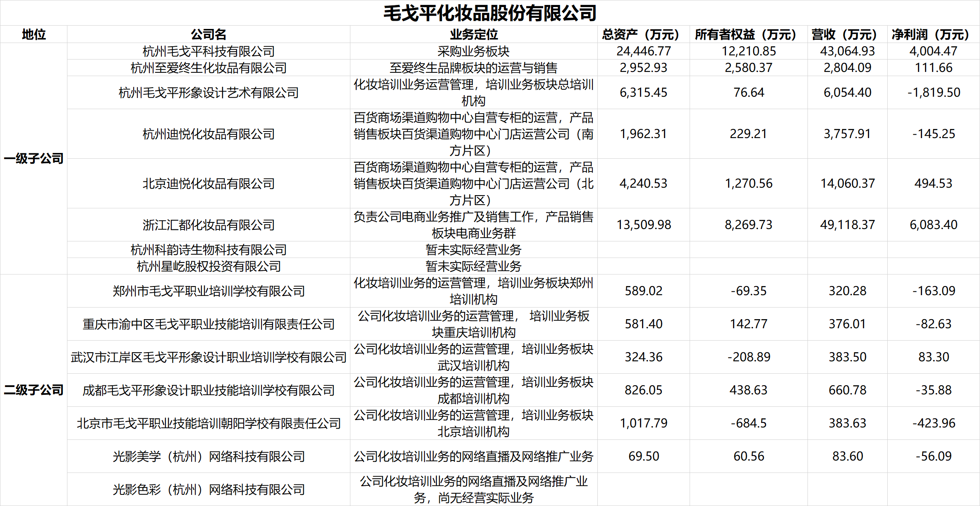Select revenue value 2,804.09
This screenshot has width=980, height=506.
tap(847, 68)
